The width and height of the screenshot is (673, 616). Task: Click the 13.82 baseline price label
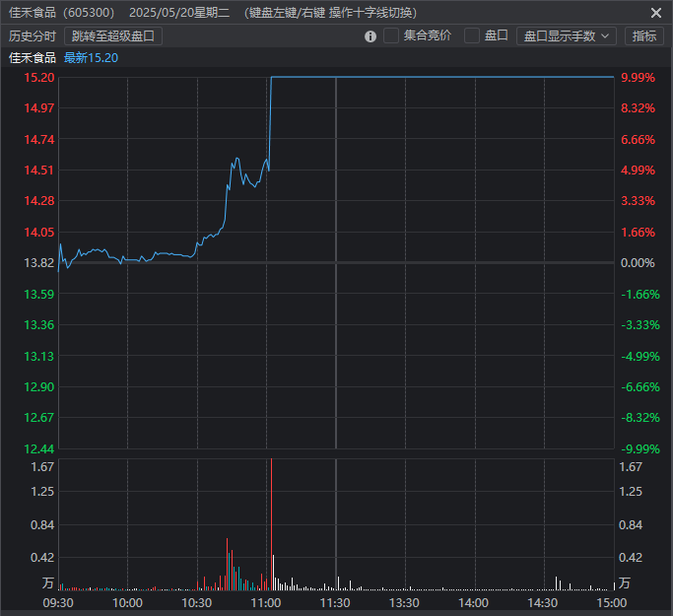(39, 262)
